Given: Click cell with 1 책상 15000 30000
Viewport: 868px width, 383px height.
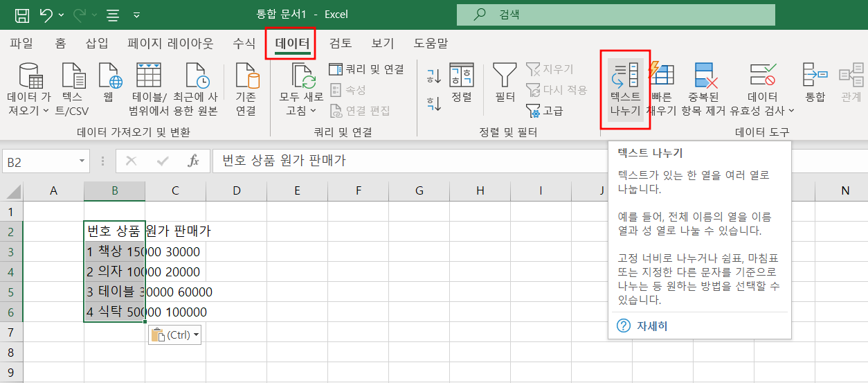Looking at the screenshot, I should (x=114, y=251).
